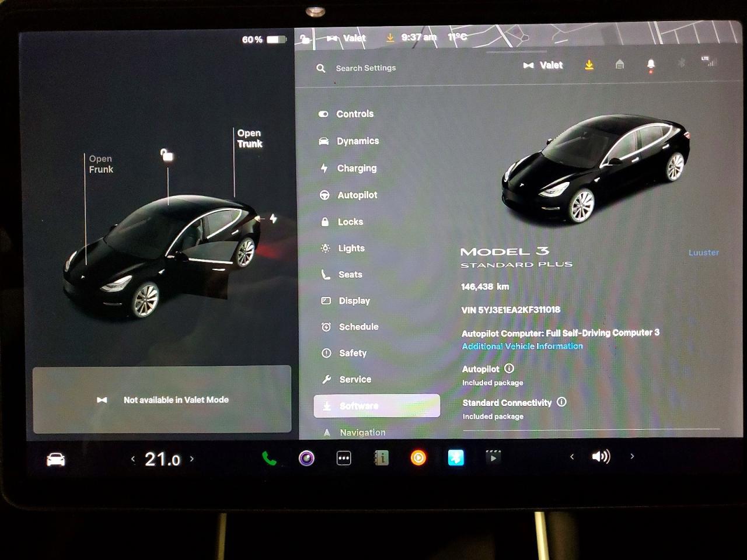Open the Theater clapperboard app

point(493,457)
